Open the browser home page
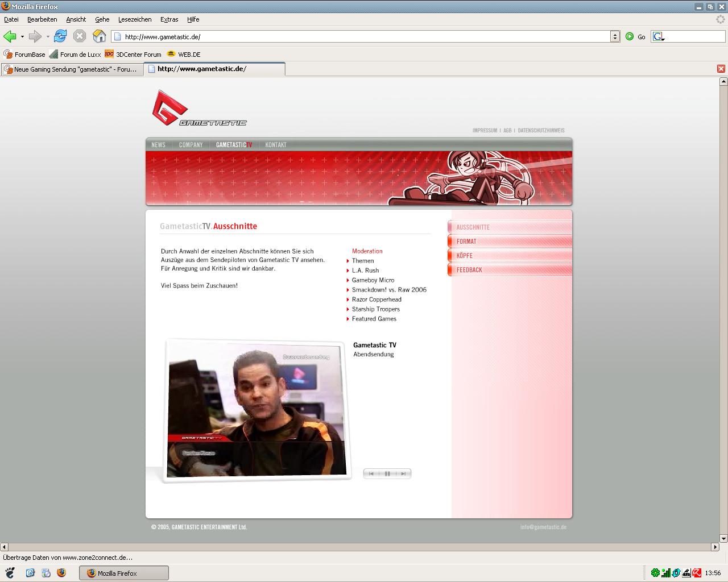728x582 pixels. point(100,36)
